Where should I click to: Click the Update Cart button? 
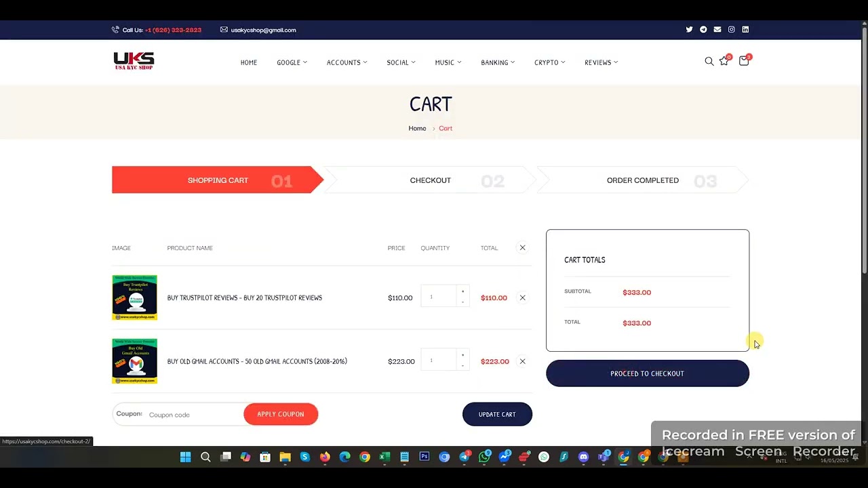pos(497,414)
